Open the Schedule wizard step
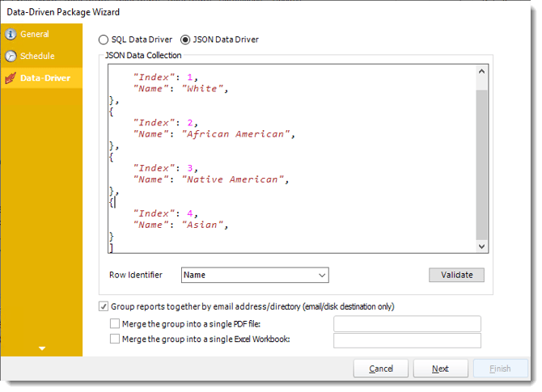This screenshot has height=392, width=542. pyautogui.click(x=41, y=56)
